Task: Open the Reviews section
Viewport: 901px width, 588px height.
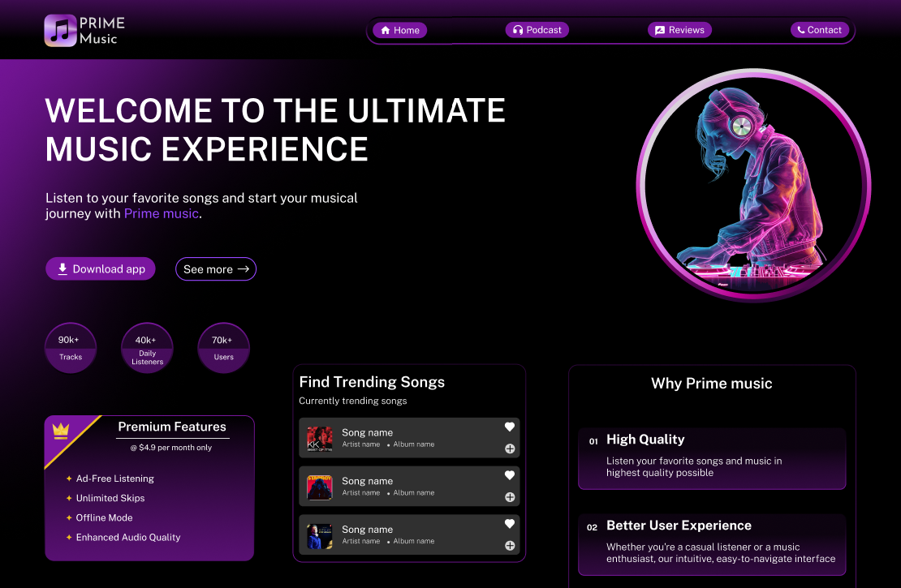Action: [679, 30]
